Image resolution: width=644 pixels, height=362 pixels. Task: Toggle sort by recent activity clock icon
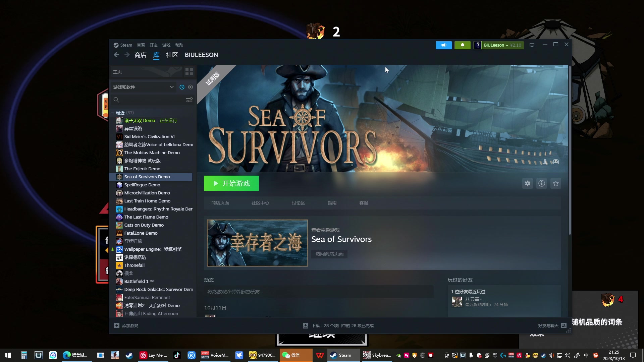tap(182, 87)
